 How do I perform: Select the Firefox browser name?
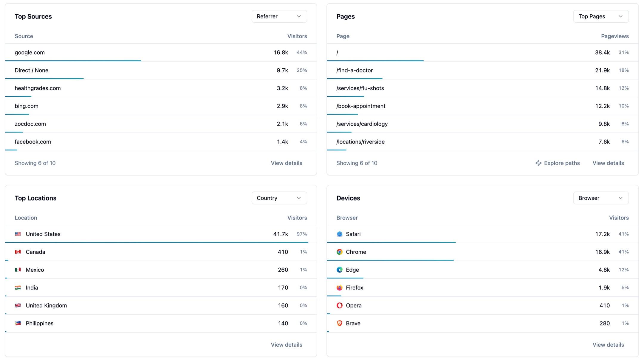[x=354, y=288]
